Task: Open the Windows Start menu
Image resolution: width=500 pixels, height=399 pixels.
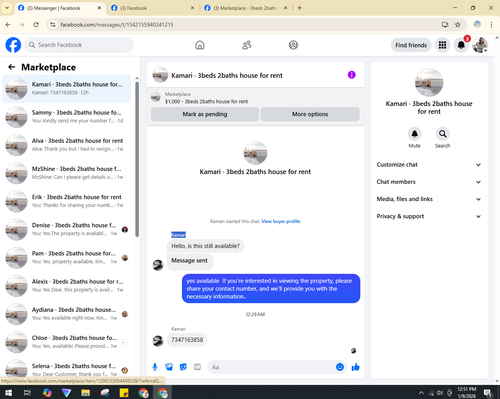Action: [x=8, y=393]
